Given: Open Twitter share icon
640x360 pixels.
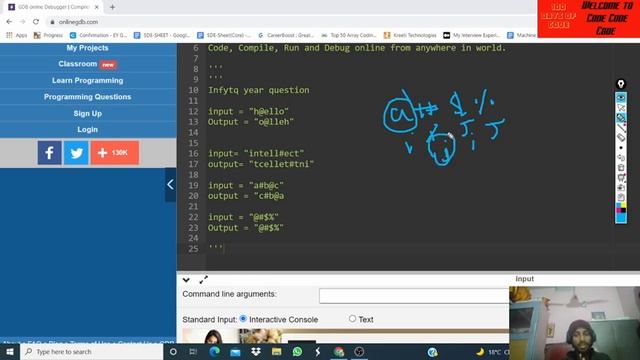Looking at the screenshot, I should click(x=76, y=153).
